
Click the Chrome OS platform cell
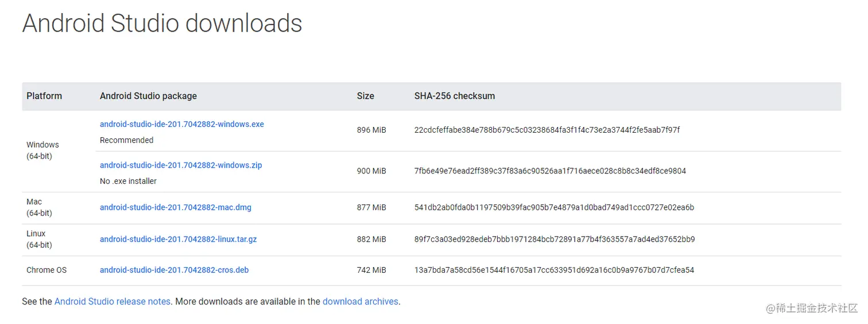tap(46, 270)
